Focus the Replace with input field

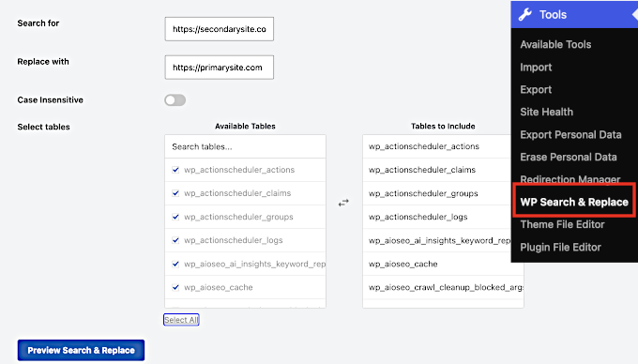pos(220,68)
